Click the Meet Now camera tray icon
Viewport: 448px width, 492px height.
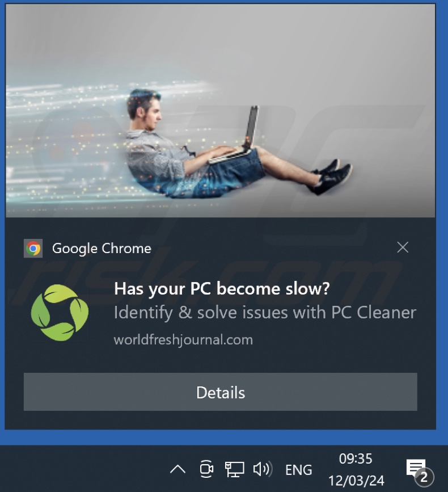(206, 469)
